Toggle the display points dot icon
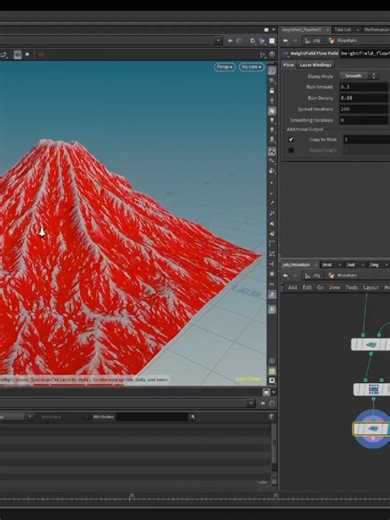390x520 pixels. (272, 183)
